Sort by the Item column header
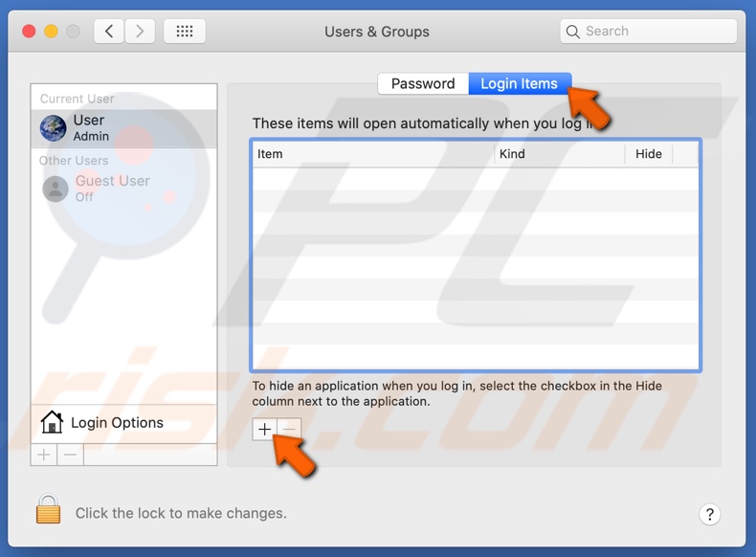 tap(373, 154)
